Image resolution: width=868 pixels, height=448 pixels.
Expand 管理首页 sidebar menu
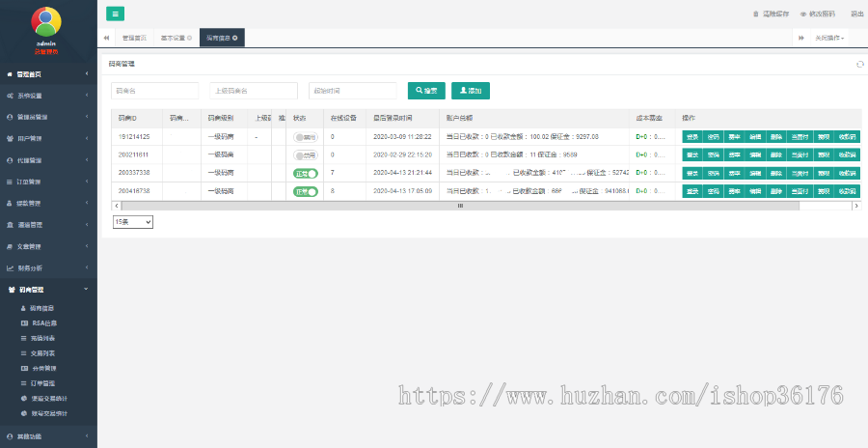(x=49, y=74)
